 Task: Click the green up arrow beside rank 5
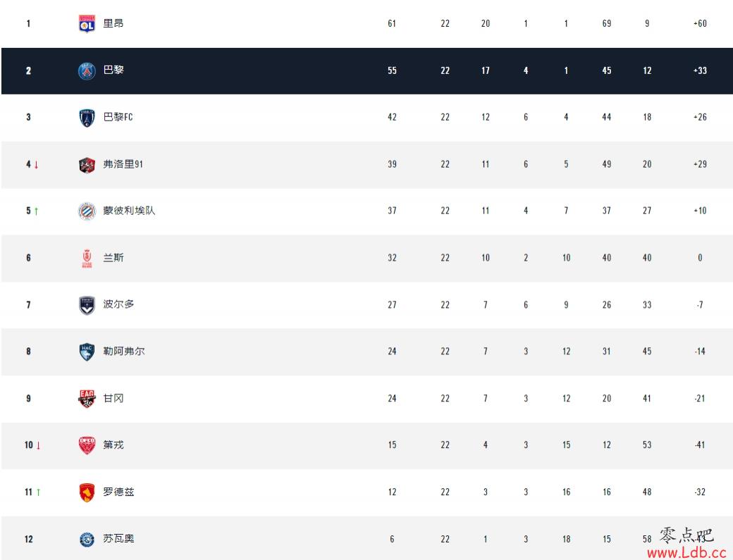click(x=36, y=211)
